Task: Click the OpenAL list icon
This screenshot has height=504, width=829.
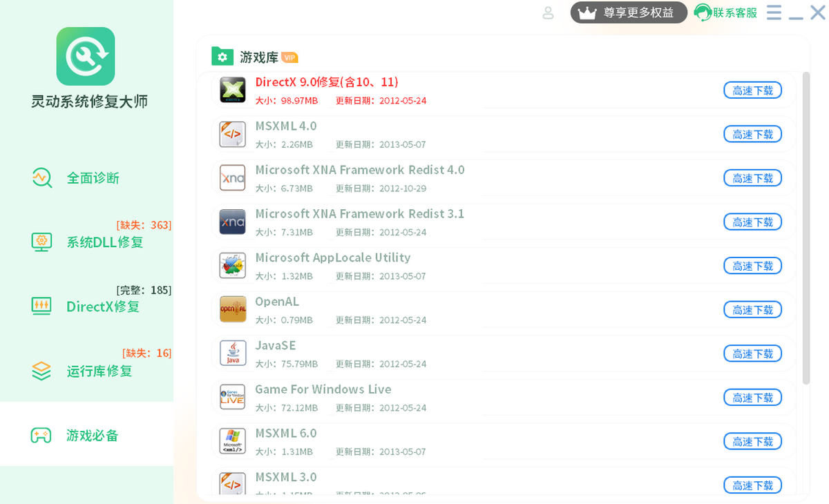Action: tap(232, 309)
